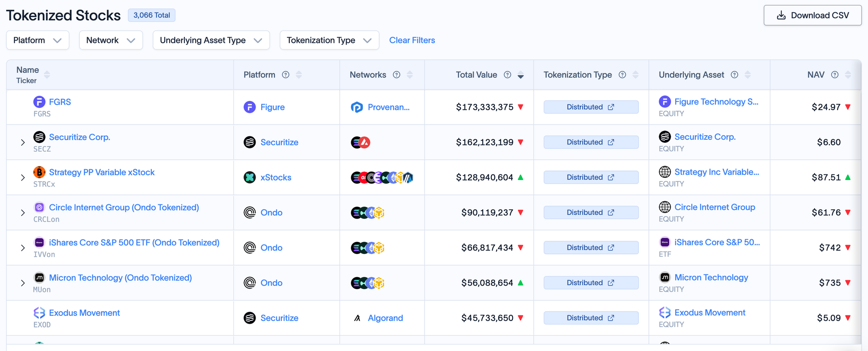Open the FGRS token link

point(60,102)
